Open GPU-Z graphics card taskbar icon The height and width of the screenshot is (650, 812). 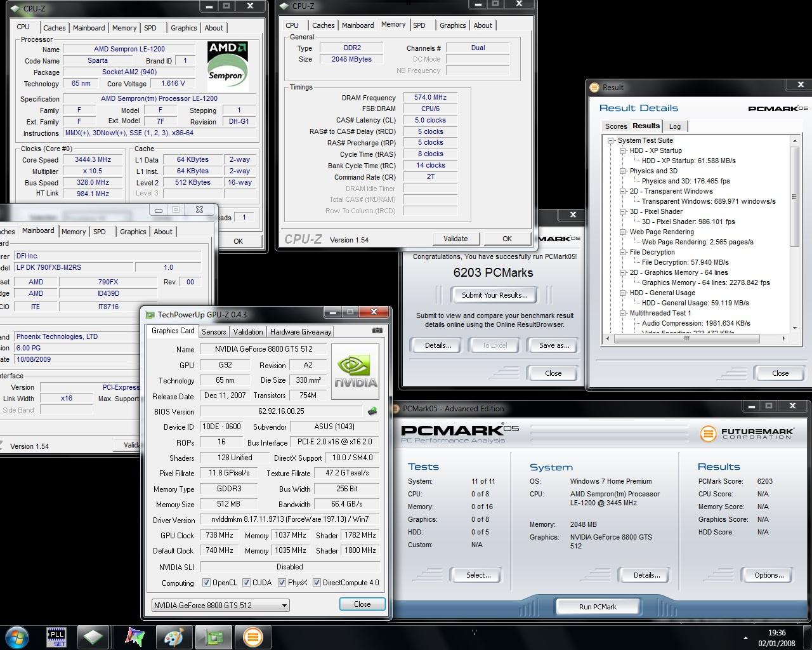[x=213, y=637]
